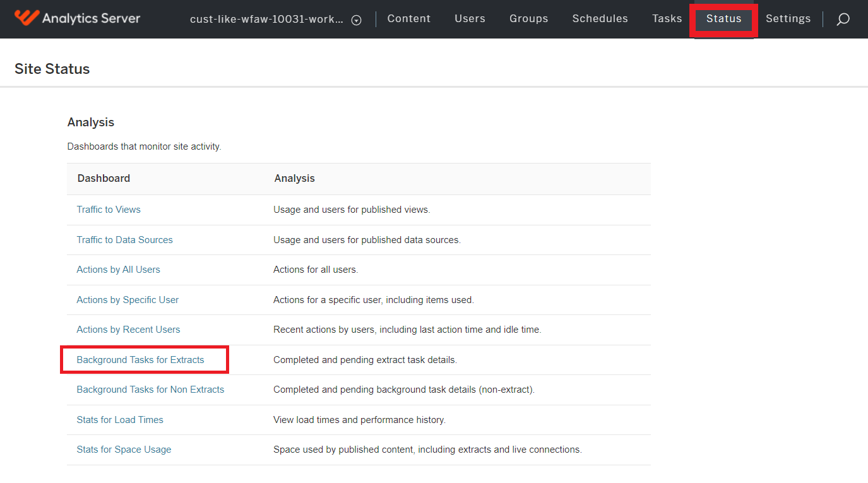Click 'Completed and pending extract task details.'

(365, 360)
